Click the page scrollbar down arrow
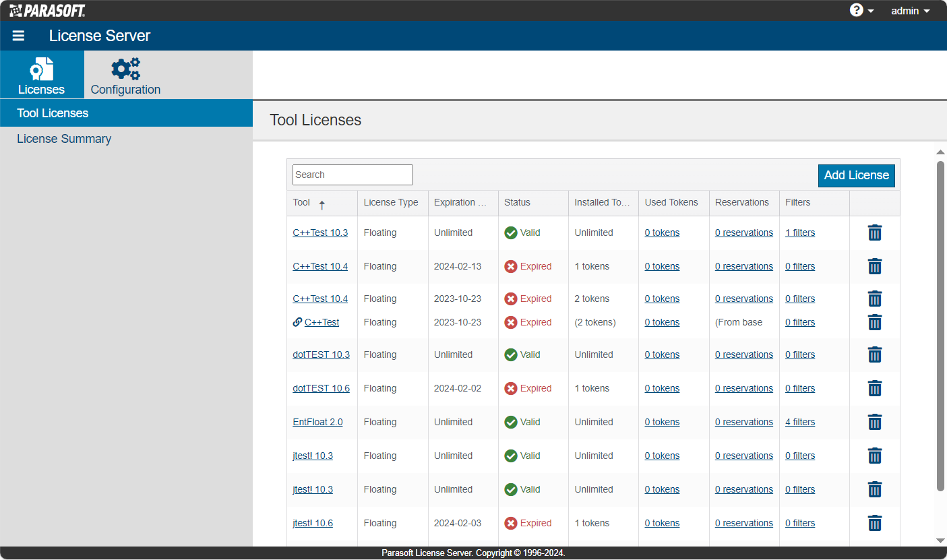The image size is (947, 560). coord(940,540)
